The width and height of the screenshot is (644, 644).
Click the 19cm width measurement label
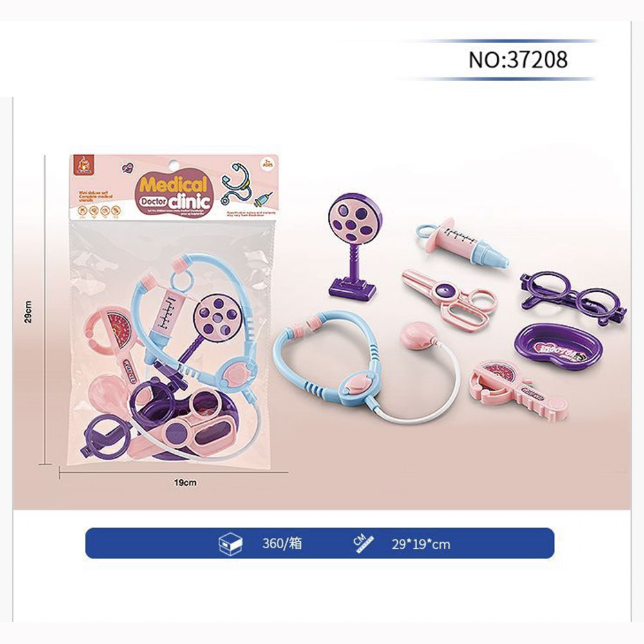[185, 482]
